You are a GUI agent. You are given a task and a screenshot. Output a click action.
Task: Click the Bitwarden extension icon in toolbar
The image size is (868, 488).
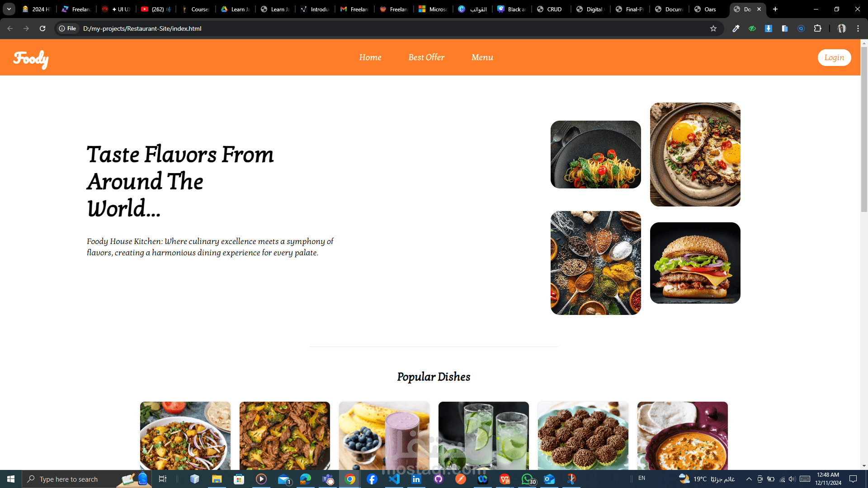(801, 28)
